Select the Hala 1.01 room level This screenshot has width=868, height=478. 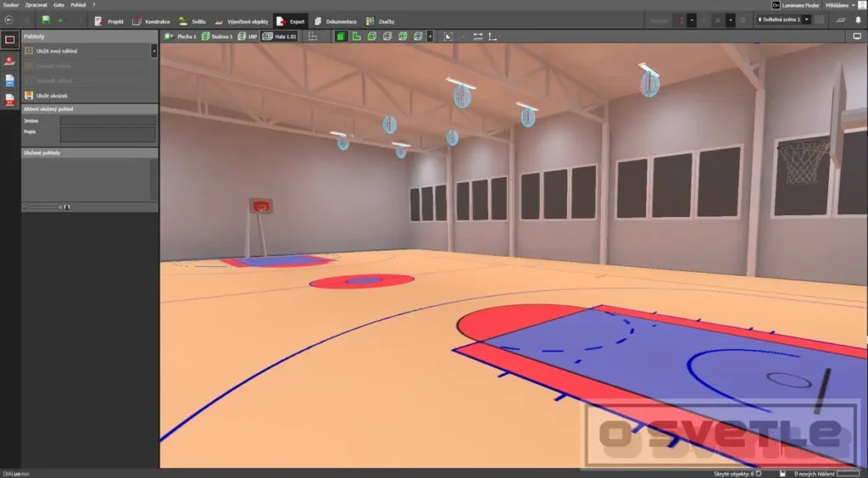click(x=280, y=36)
